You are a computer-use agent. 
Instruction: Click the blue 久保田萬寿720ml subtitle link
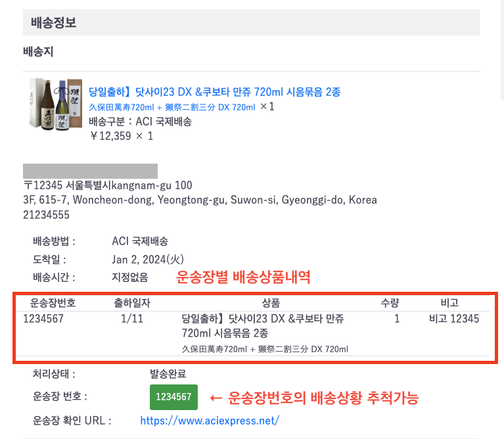pos(172,107)
